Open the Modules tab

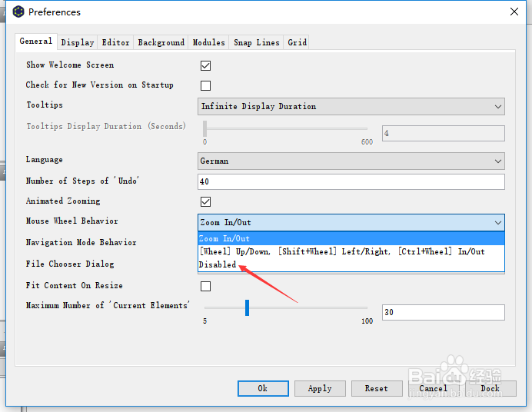tap(208, 42)
